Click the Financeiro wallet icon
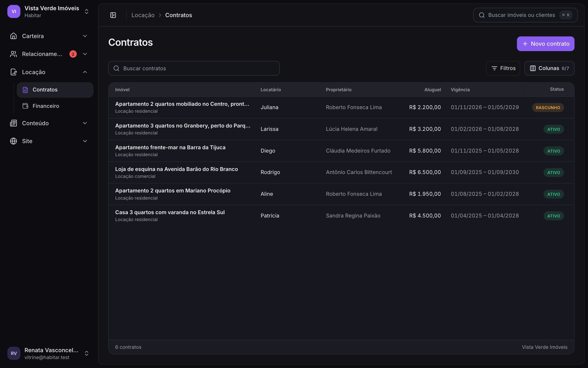Viewport: 588px width, 368px height. [25, 106]
